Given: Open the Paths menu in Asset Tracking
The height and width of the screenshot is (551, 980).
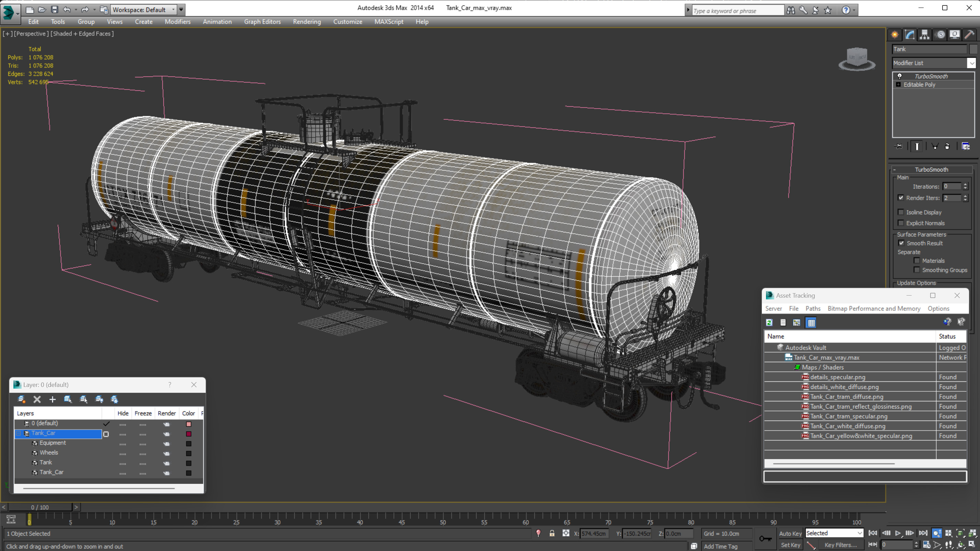Looking at the screenshot, I should 813,308.
